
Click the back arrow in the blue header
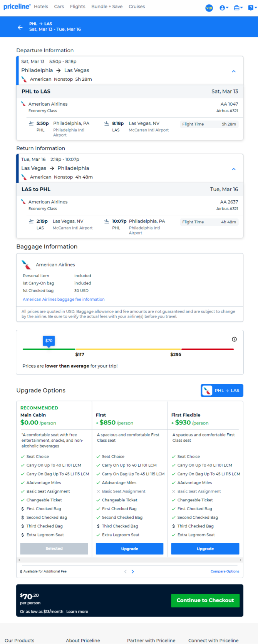pyautogui.click(x=20, y=27)
